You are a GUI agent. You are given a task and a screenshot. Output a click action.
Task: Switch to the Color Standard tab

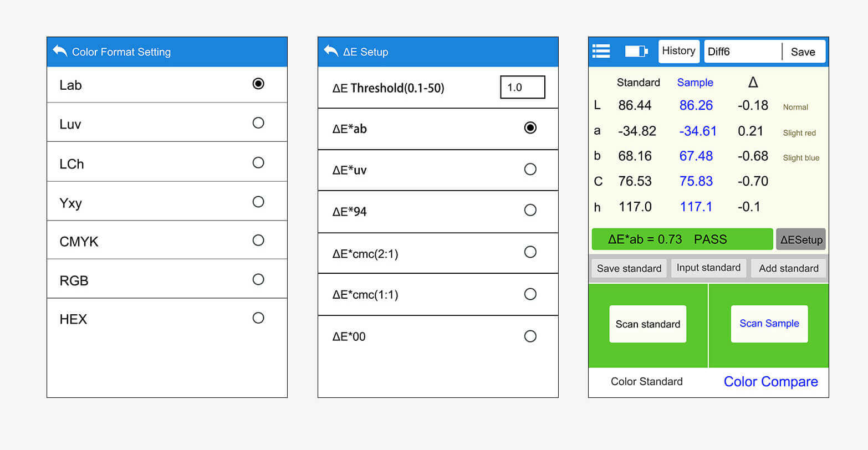[647, 381]
